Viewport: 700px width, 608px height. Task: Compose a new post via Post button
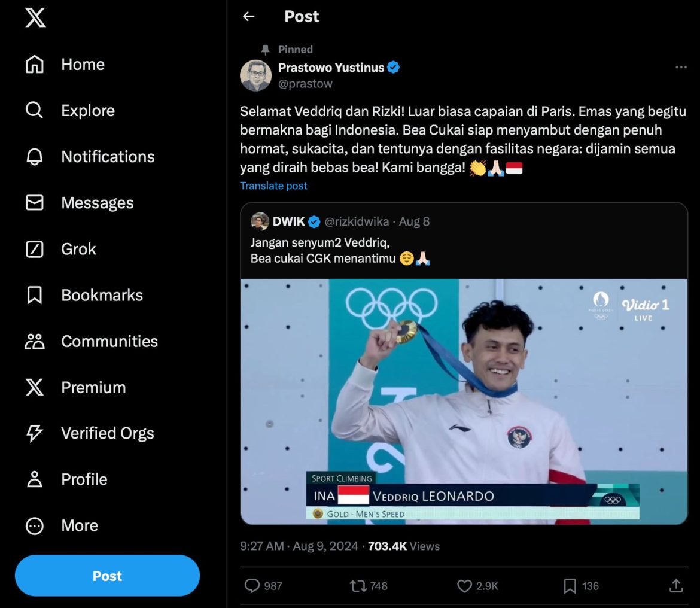[x=107, y=575]
